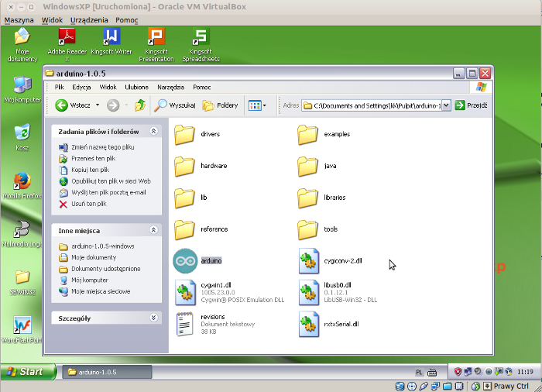
Task: Open Mój komputer in Inne miejsca
Action: pyautogui.click(x=90, y=280)
